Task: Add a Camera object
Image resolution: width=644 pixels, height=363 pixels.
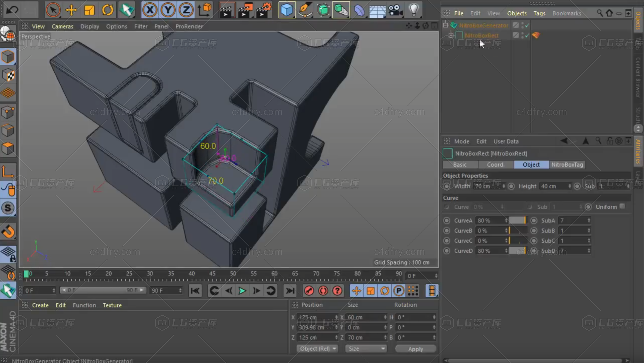Action: click(x=396, y=10)
